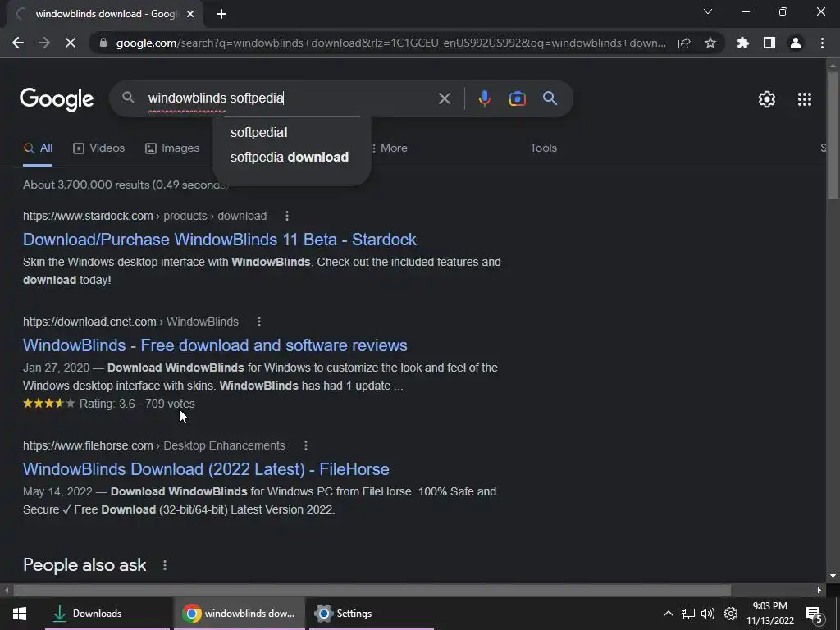Open the notification center icon

[815, 614]
